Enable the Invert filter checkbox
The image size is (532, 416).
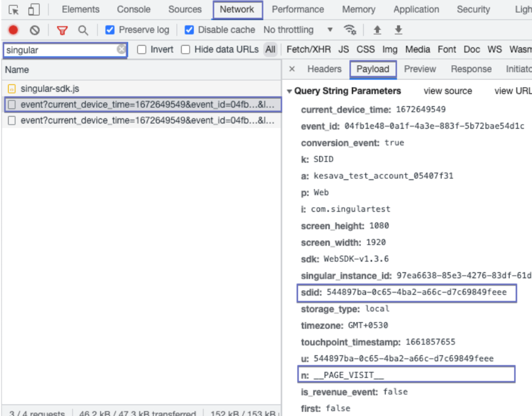click(x=142, y=50)
